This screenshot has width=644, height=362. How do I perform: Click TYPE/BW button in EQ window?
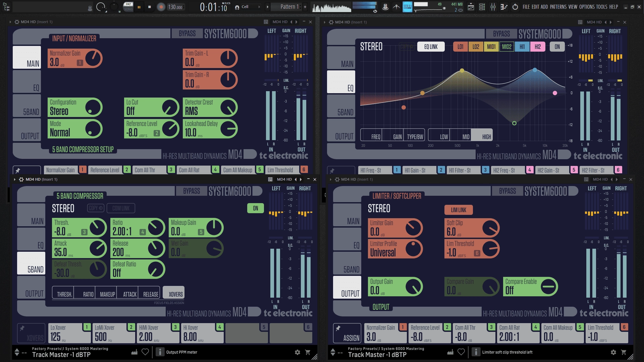[x=415, y=135]
